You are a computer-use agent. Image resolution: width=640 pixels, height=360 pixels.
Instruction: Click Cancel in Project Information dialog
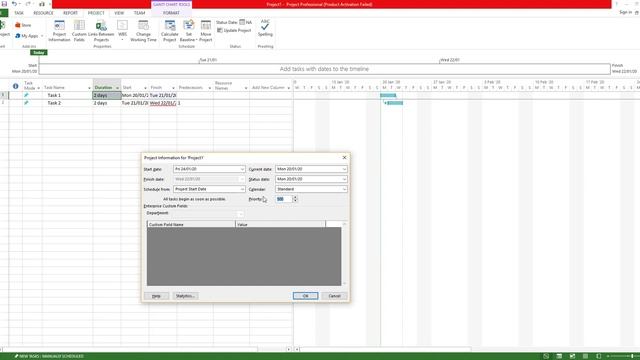pyautogui.click(x=334, y=296)
